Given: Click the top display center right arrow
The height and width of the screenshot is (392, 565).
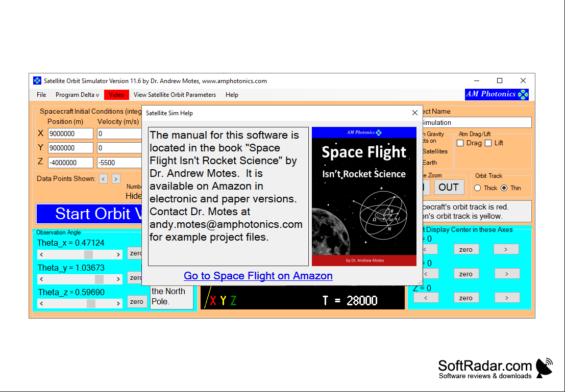Looking at the screenshot, I should pos(506,249).
